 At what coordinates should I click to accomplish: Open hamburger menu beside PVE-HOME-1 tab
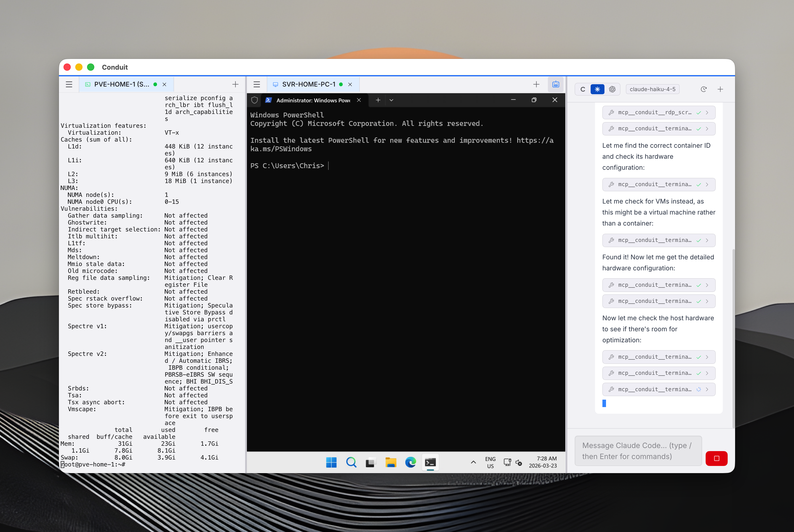69,84
